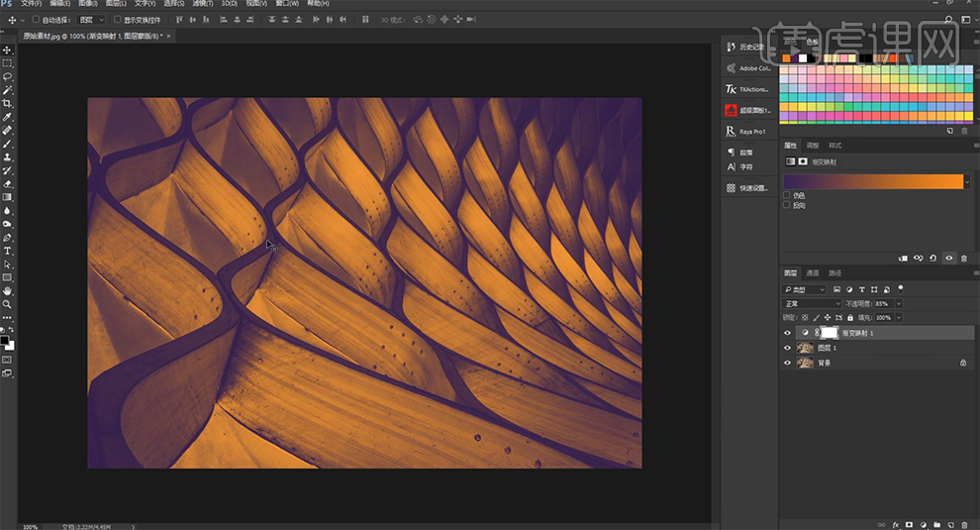Viewport: 980px width, 530px height.
Task: Hide the 背景 layer with its eye icon
Action: (788, 363)
